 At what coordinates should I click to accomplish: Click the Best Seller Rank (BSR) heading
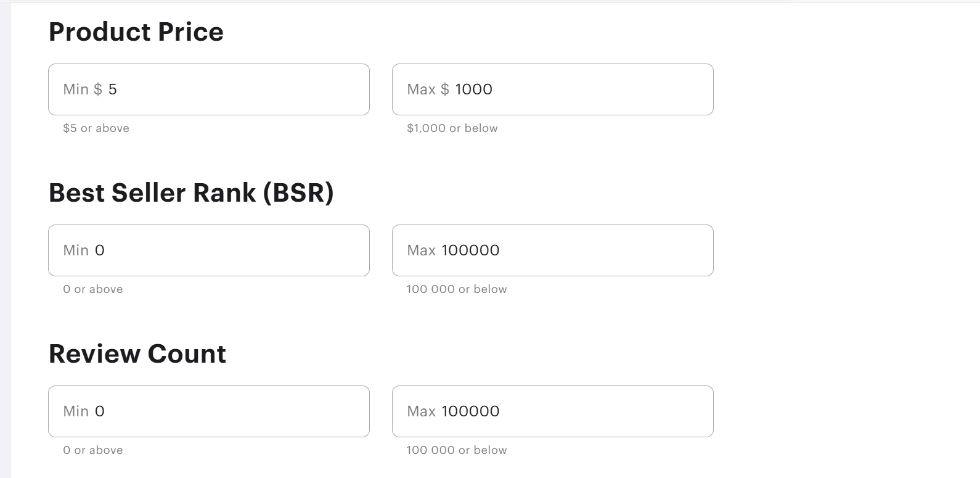coord(191,193)
